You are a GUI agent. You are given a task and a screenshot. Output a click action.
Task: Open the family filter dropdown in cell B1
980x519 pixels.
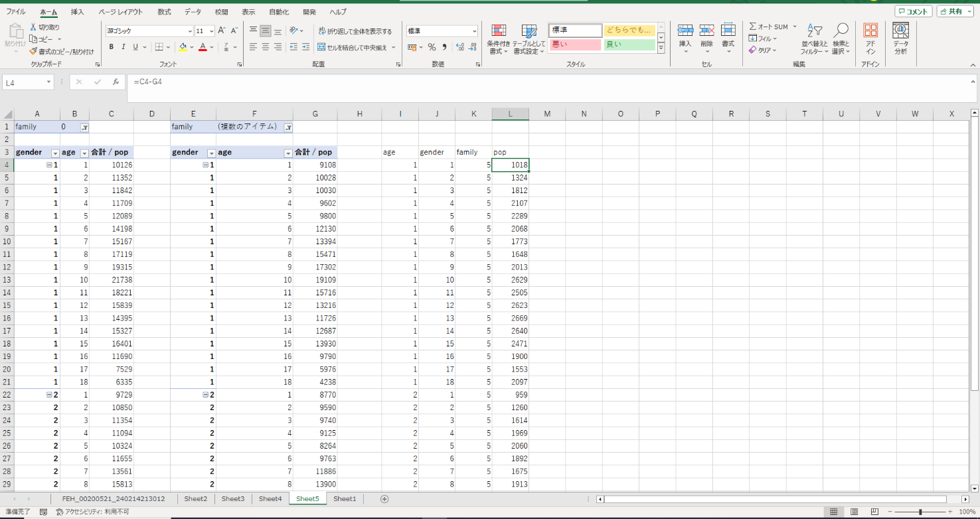84,127
